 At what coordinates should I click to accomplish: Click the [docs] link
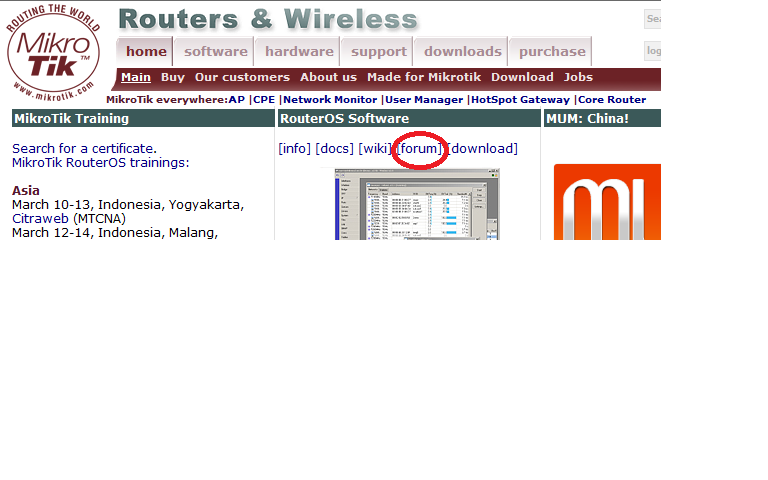(x=335, y=148)
